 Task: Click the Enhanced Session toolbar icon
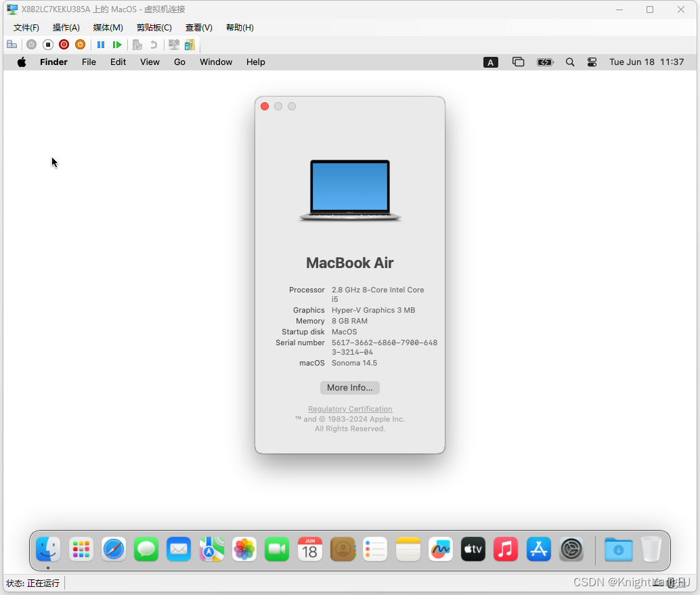(x=174, y=45)
